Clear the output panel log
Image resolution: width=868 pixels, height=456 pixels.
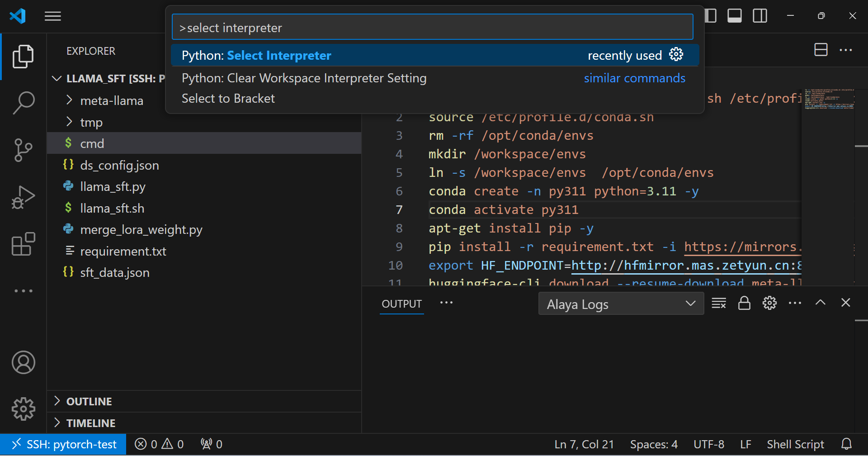pos(718,303)
